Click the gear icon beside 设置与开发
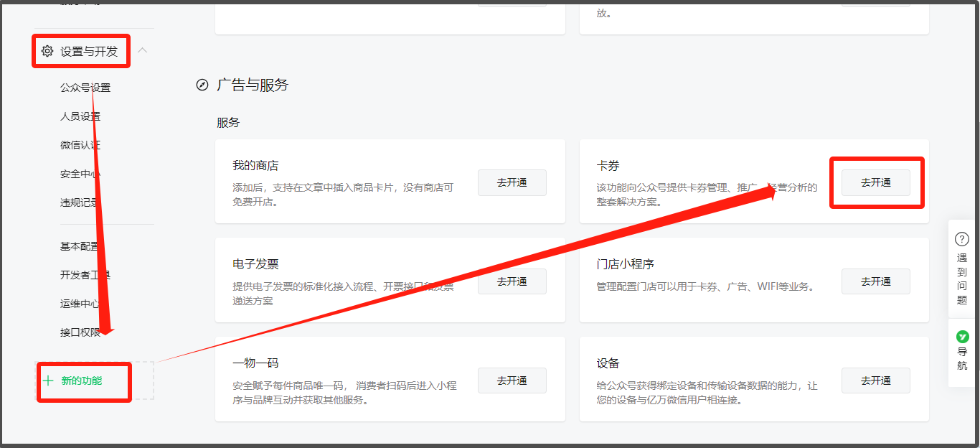This screenshot has height=448, width=980. [47, 51]
